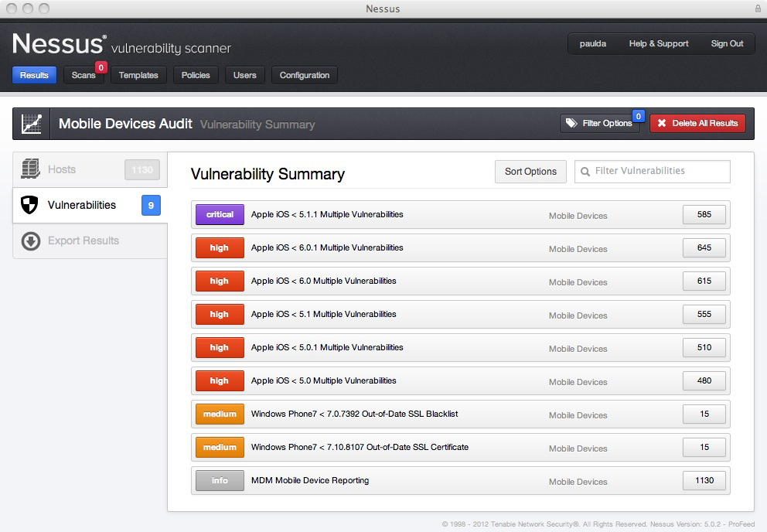Click the 480 count box
Viewport: 767px width, 532px height.
704,380
